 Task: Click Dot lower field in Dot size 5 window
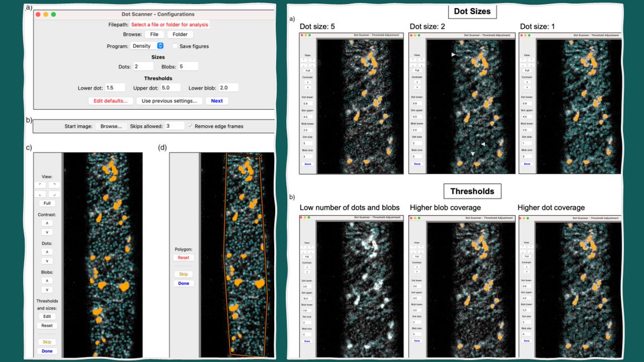[x=308, y=104]
